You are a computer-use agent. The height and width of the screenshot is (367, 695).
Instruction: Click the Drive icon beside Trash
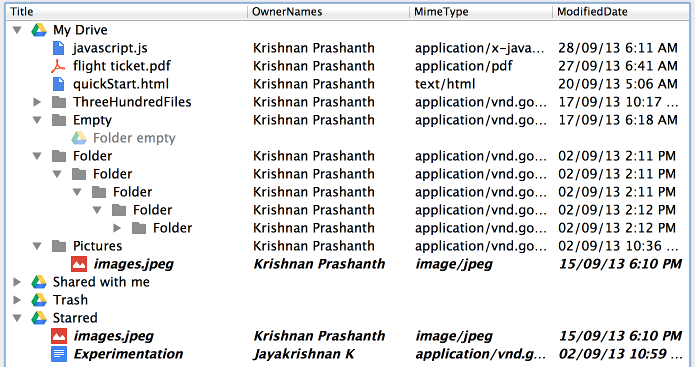[39, 300]
